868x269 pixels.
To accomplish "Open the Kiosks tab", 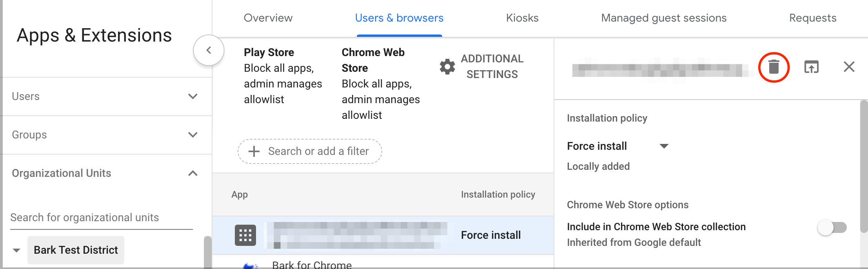I will click(522, 18).
